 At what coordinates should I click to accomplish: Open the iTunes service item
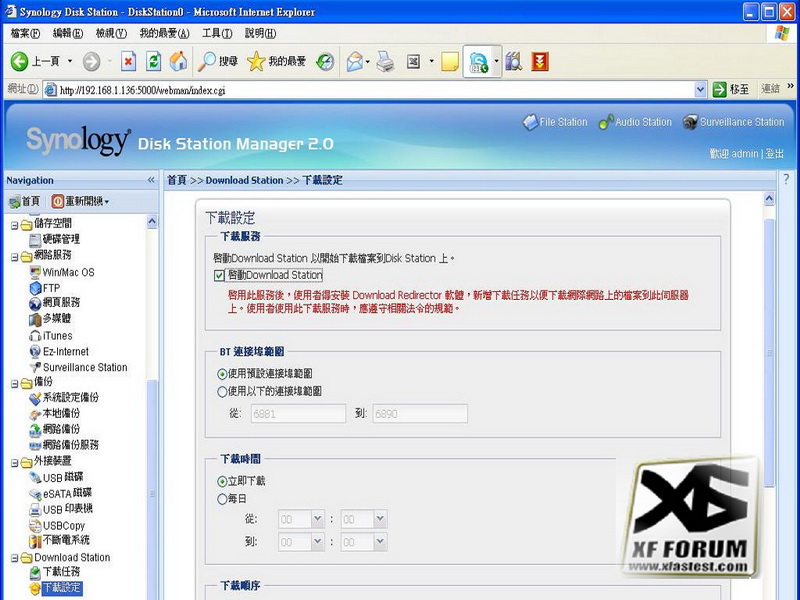51,335
